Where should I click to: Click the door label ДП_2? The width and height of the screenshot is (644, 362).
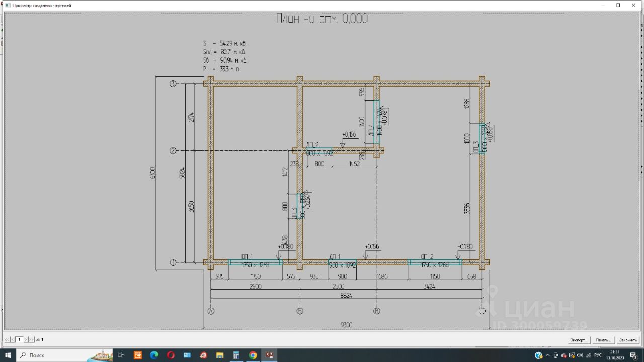(x=312, y=145)
